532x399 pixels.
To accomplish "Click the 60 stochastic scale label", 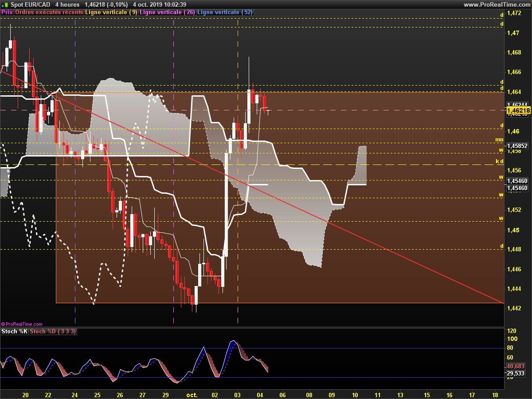I will pos(510,358).
